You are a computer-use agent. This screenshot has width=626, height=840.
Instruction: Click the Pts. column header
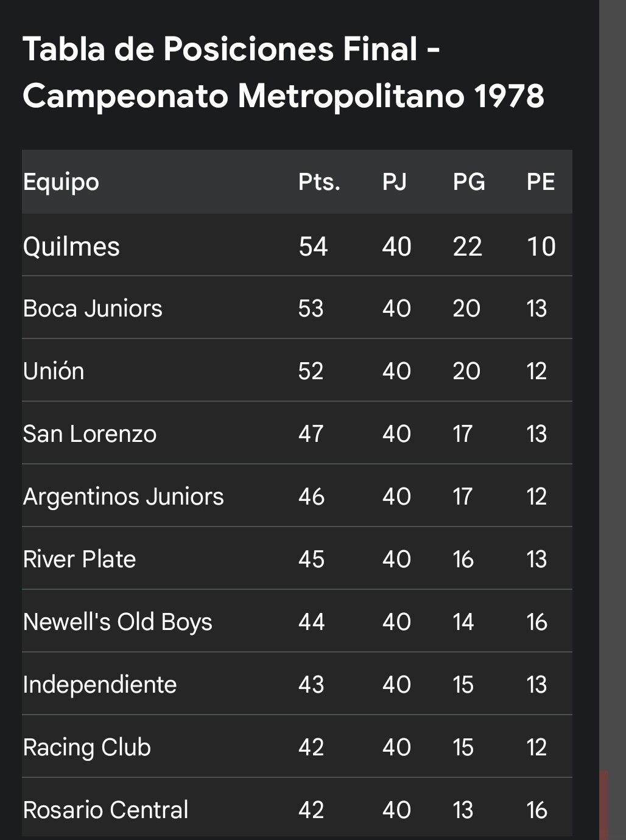click(319, 182)
